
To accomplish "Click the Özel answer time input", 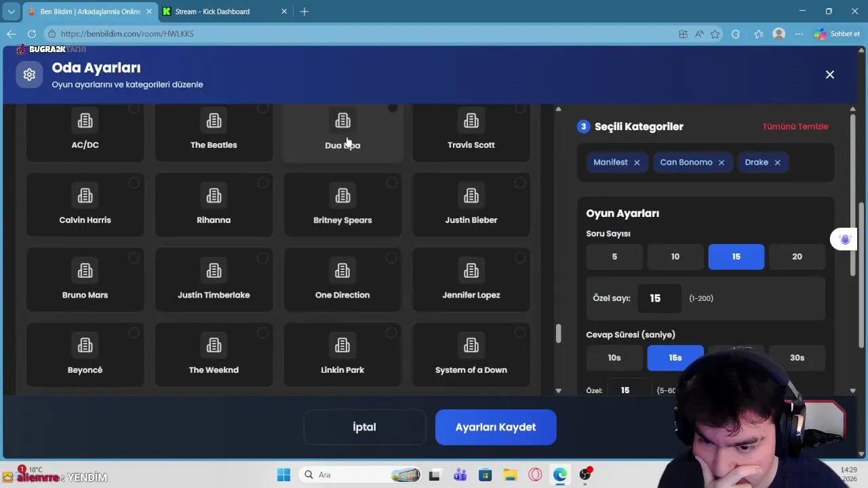I will 628,390.
